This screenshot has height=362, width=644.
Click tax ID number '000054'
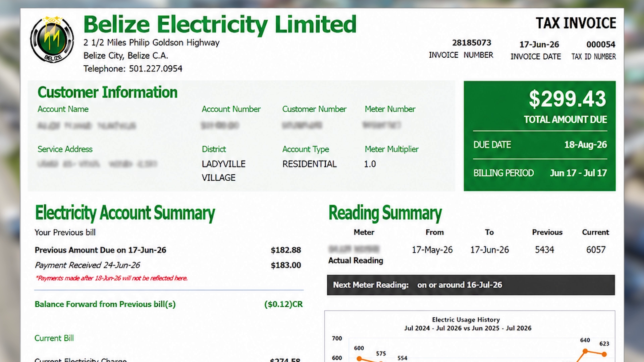coord(601,45)
